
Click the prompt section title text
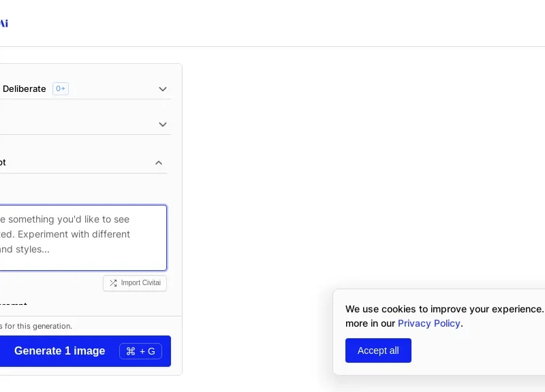click(3, 163)
